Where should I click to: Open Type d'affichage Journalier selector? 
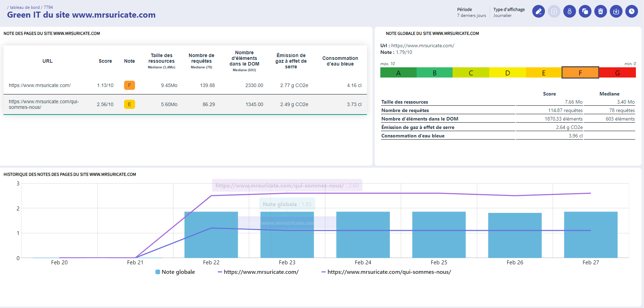click(509, 12)
